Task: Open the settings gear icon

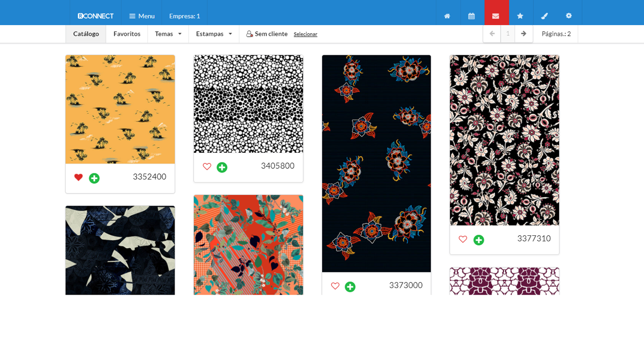Action: [569, 16]
